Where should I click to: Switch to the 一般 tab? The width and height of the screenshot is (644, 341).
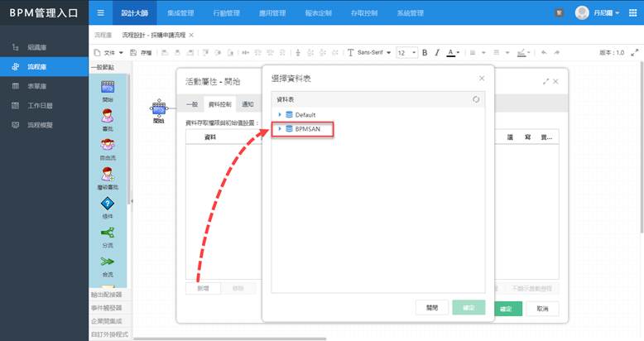(192, 104)
